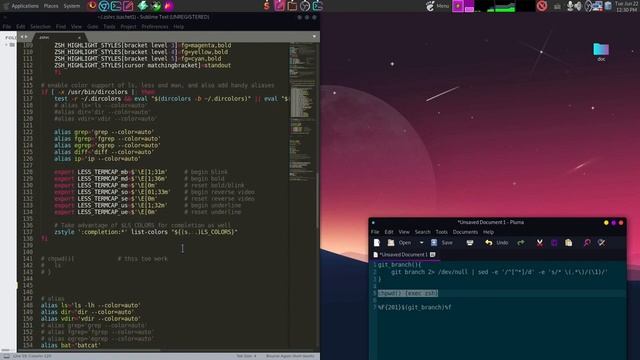
Task: Click the microphone tray icon
Action: pyautogui.click(x=570, y=6)
